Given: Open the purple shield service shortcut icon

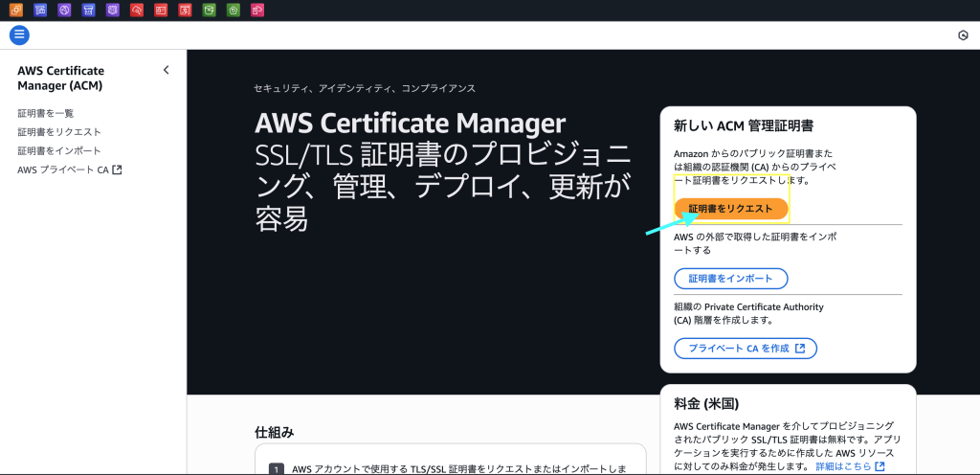Looking at the screenshot, I should tap(113, 10).
